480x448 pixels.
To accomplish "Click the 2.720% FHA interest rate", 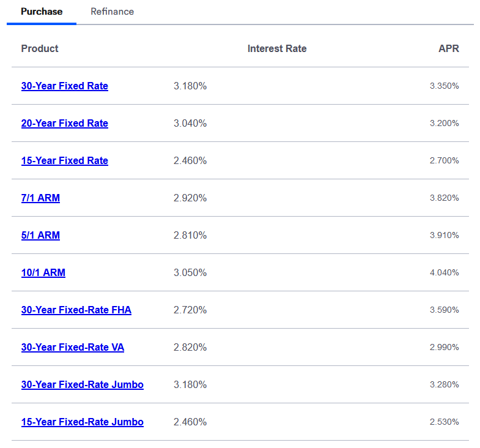I will click(x=190, y=310).
